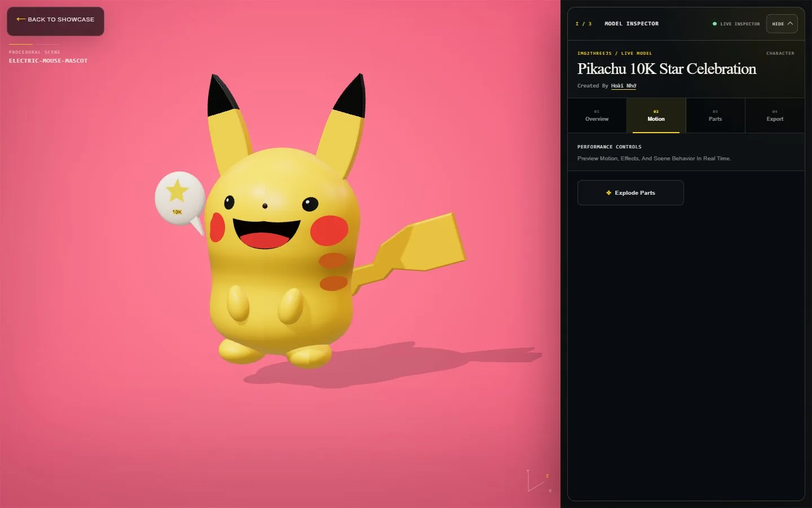Screen dimensions: 812x508
Task: Click the XYZ axis gizmo
Action: 538,481
